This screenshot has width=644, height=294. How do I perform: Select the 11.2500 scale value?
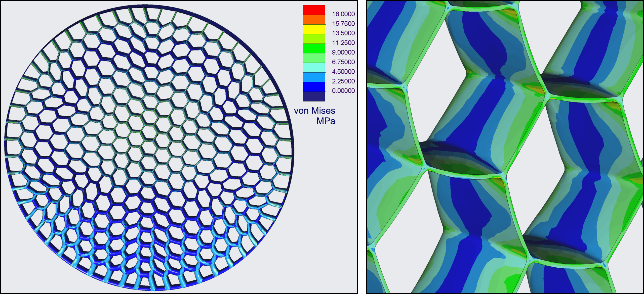click(x=343, y=43)
